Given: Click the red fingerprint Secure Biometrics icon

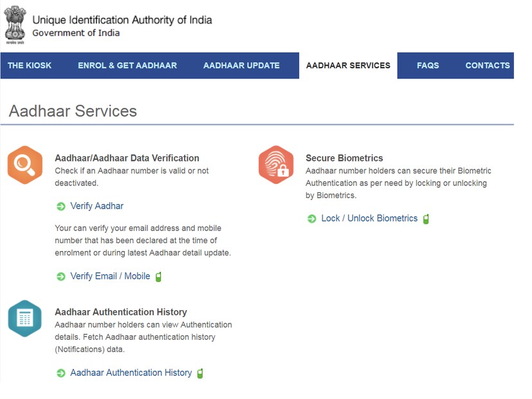Looking at the screenshot, I should [x=276, y=165].
